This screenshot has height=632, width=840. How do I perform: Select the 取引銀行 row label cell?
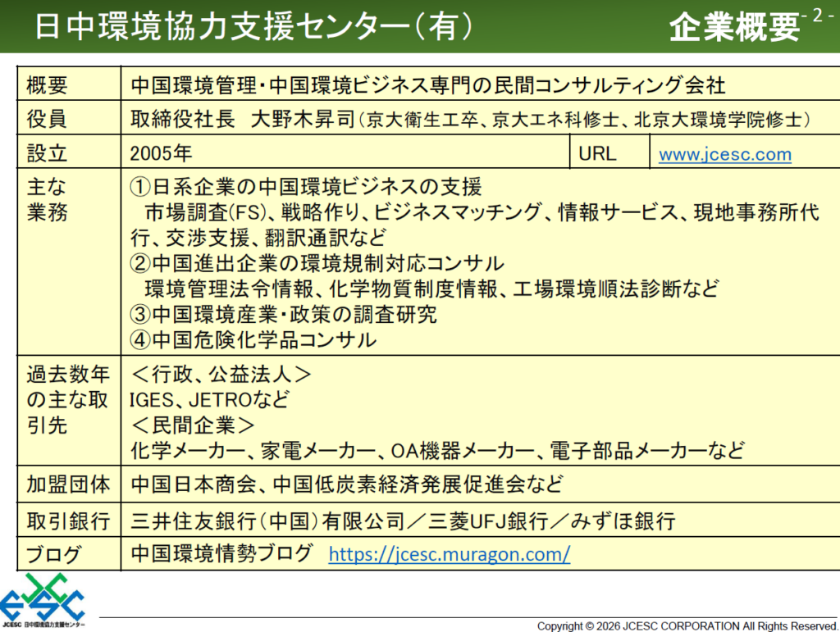[x=67, y=520]
